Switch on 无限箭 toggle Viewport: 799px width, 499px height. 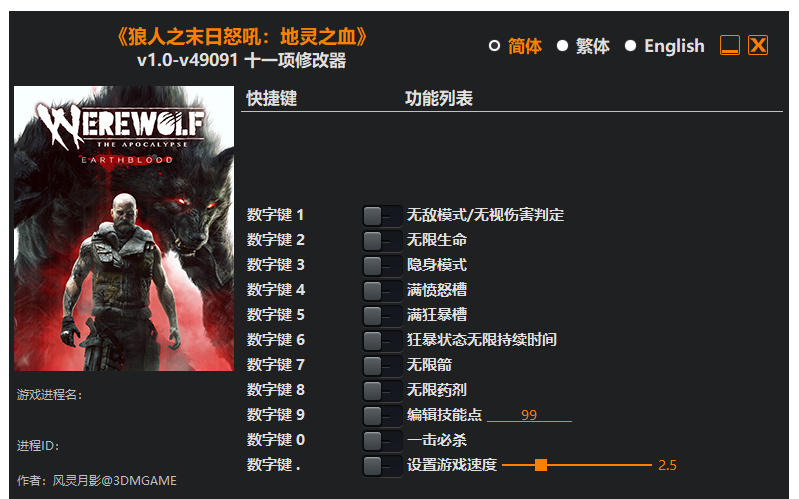tap(382, 365)
